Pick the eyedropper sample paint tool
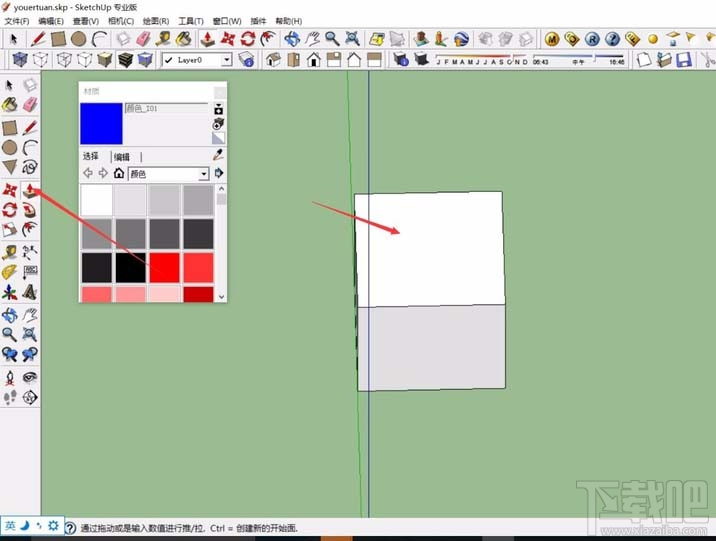716x541 pixels. point(218,155)
